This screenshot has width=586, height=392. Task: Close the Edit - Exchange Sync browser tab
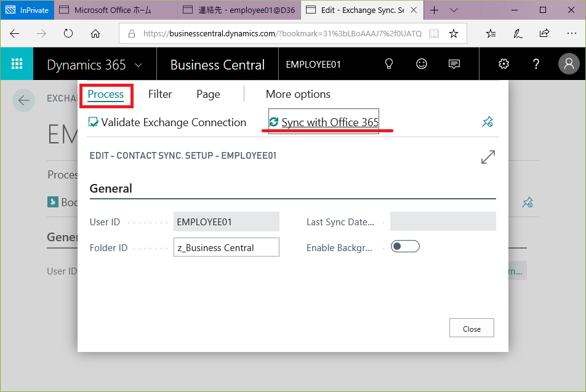[x=414, y=10]
